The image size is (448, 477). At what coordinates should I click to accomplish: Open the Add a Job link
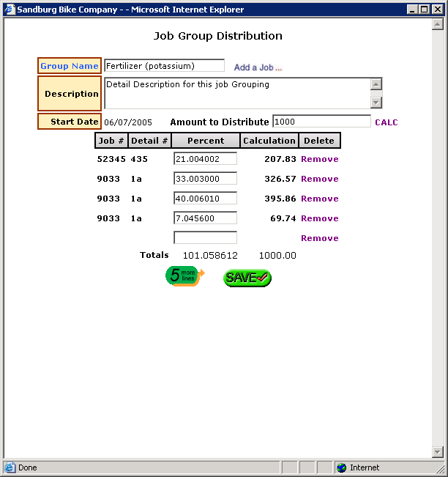tap(258, 67)
